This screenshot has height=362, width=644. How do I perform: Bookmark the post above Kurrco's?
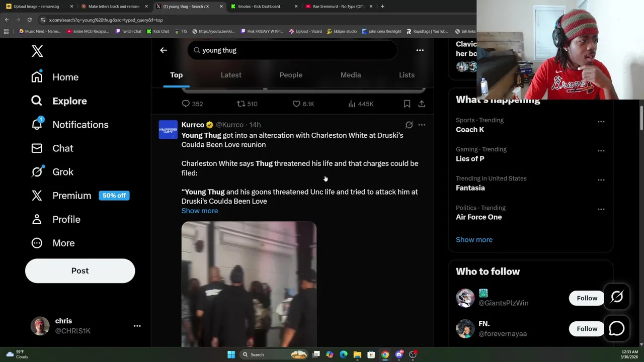(x=407, y=104)
